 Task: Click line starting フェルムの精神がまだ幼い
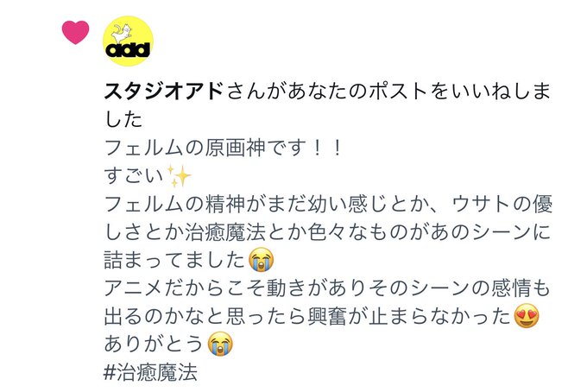point(328,204)
